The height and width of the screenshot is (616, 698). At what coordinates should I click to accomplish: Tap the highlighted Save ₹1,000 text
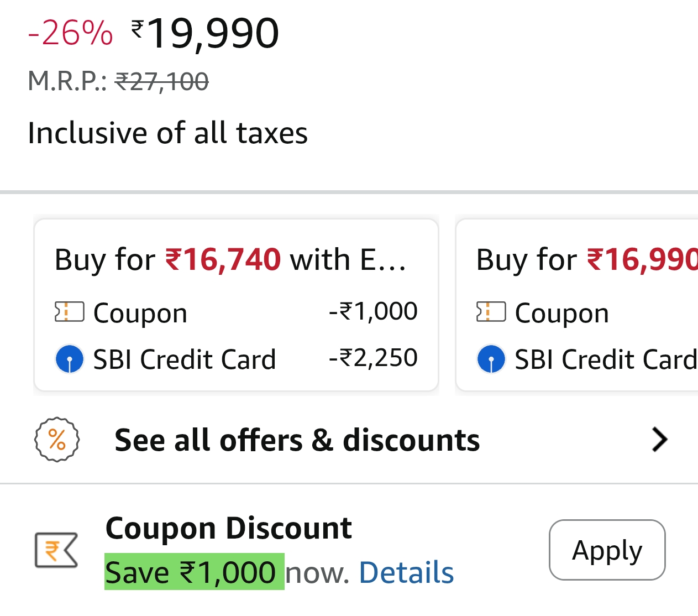194,572
